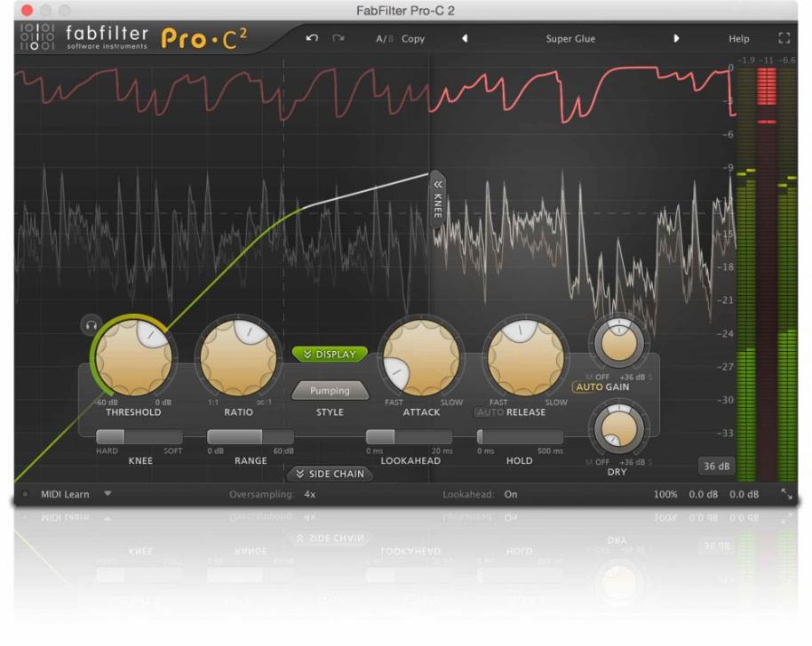Click the Copy button
The width and height of the screenshot is (812, 646).
(413, 39)
